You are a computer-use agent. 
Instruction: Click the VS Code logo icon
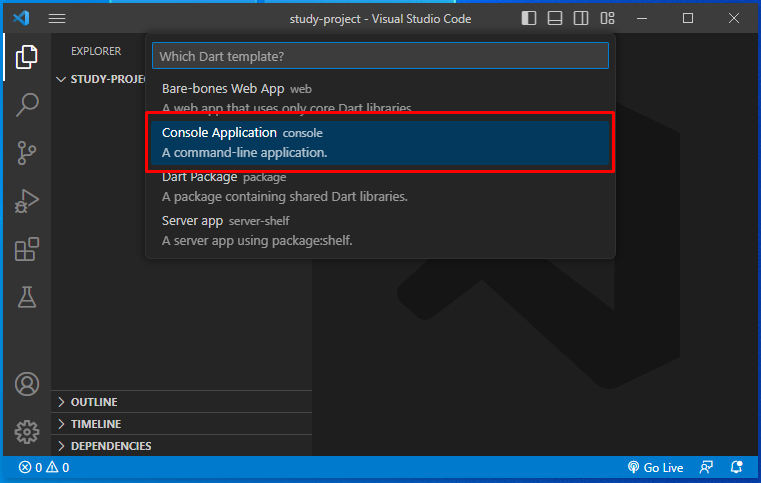[21, 18]
